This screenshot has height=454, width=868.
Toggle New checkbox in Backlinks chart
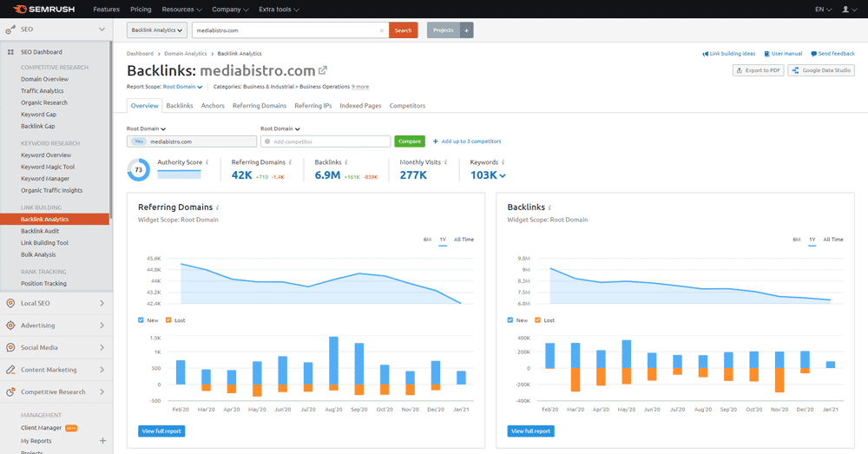(510, 320)
